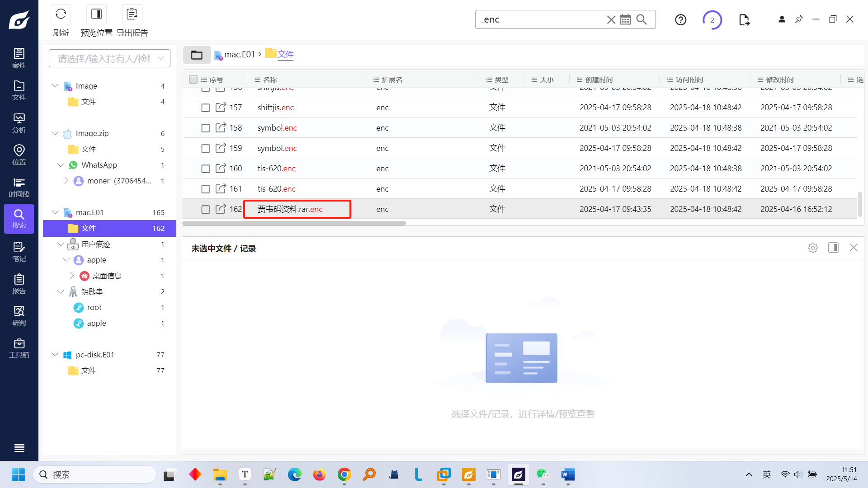Sort by the 类型 column header
This screenshot has height=488, width=868.
pyautogui.click(x=501, y=80)
